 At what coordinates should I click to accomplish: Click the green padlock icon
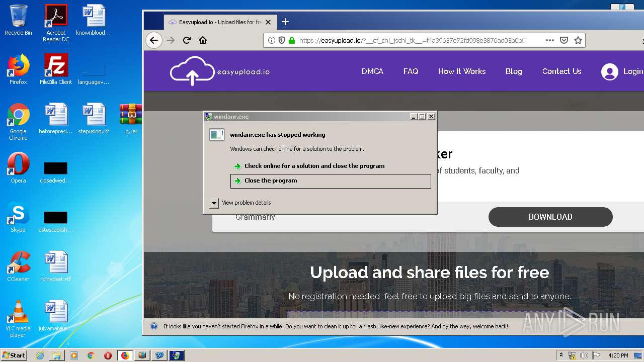(291, 40)
